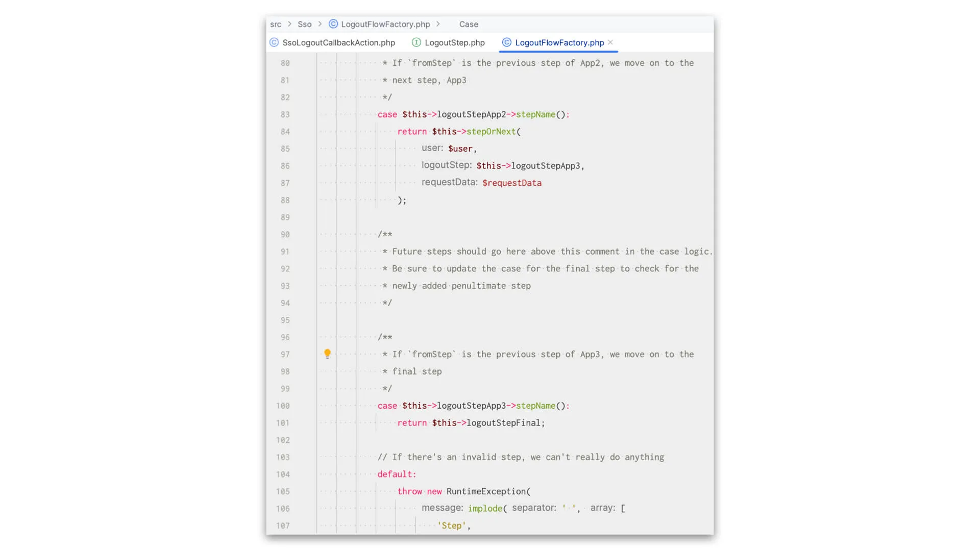Viewport: 980px width, 551px height.
Task: Open the src breadcrumb dropdown
Action: [276, 24]
